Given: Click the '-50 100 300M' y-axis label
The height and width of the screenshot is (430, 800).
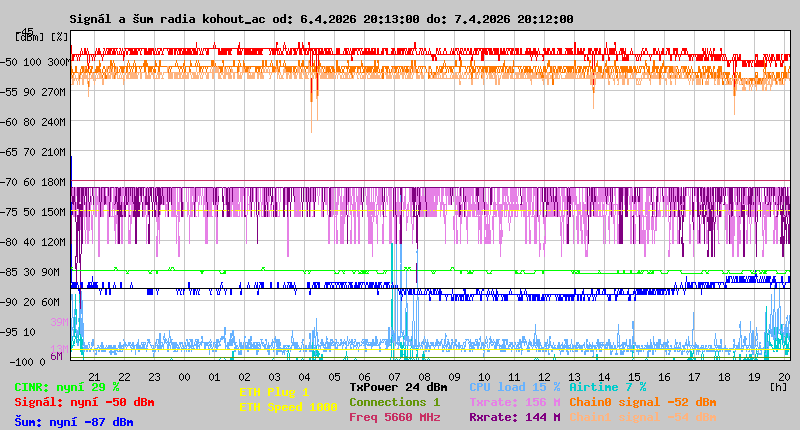Looking at the screenshot, I should click(35, 62).
